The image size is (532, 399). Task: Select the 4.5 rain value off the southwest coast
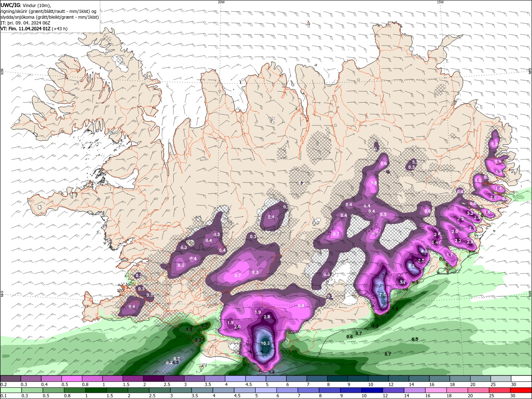[x=175, y=362]
